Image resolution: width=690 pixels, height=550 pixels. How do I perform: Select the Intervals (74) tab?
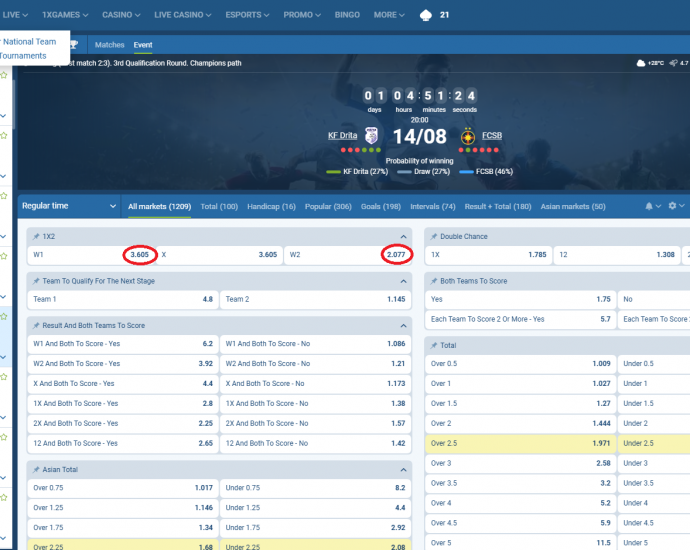tap(433, 206)
